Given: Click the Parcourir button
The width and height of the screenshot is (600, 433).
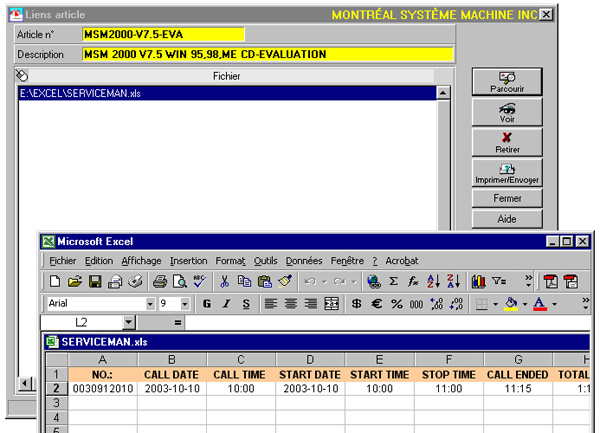Looking at the screenshot, I should [x=507, y=82].
